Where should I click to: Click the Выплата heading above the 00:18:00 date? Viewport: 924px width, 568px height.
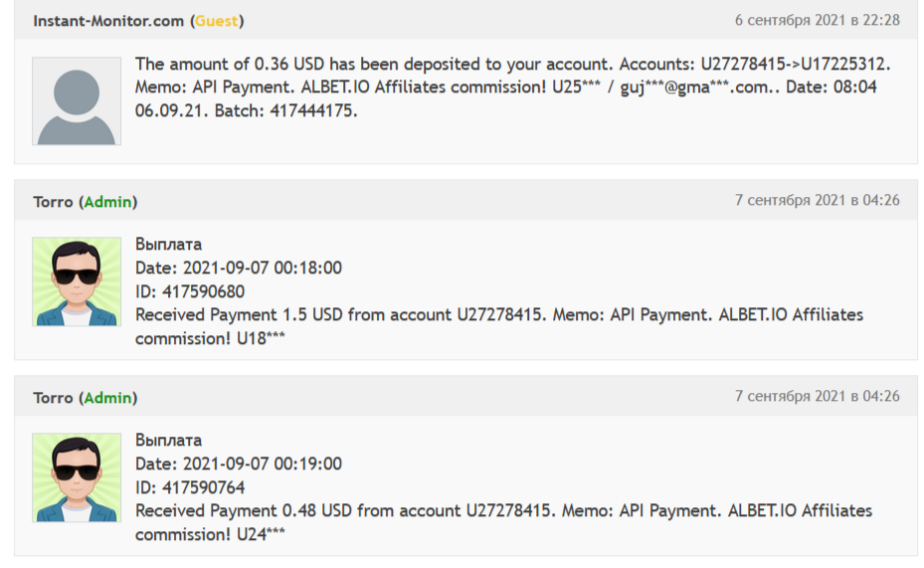click(168, 244)
